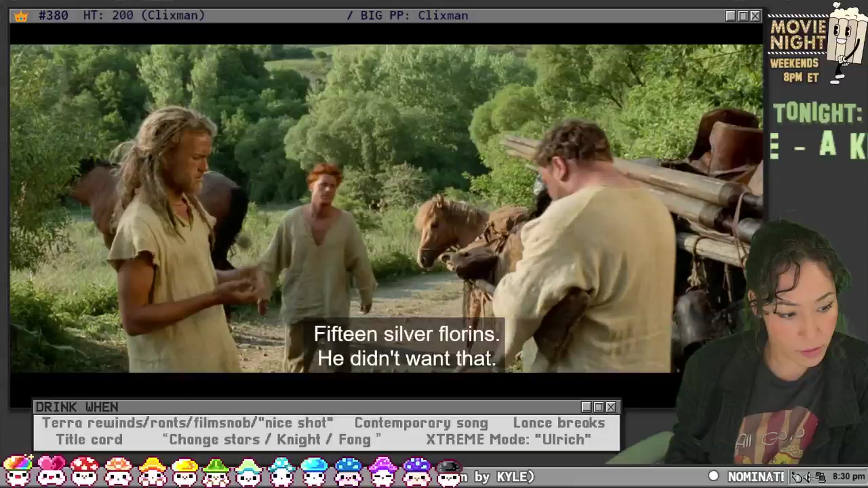Maximize the main movie window
Image resolution: width=868 pixels, height=488 pixels.
tap(743, 16)
